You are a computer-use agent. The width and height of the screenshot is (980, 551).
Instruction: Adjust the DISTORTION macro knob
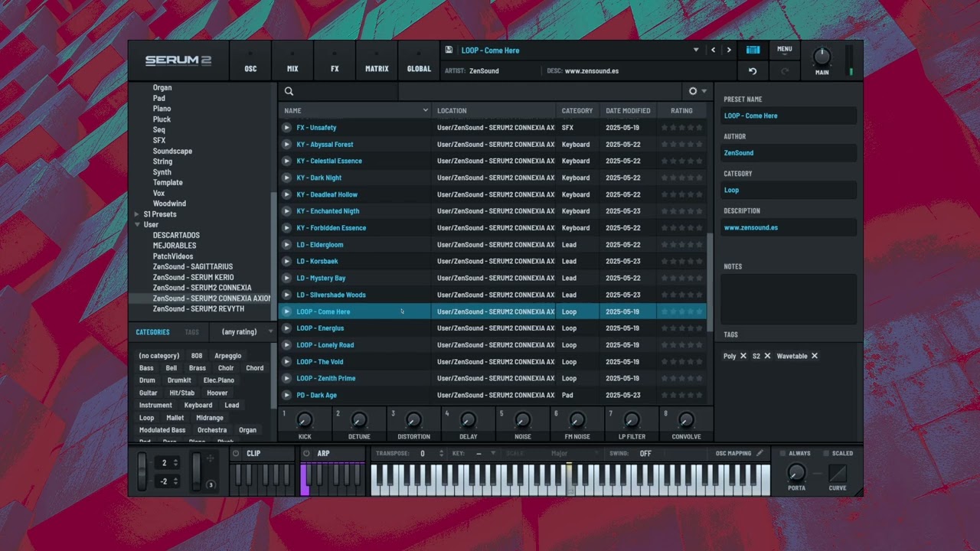413,420
